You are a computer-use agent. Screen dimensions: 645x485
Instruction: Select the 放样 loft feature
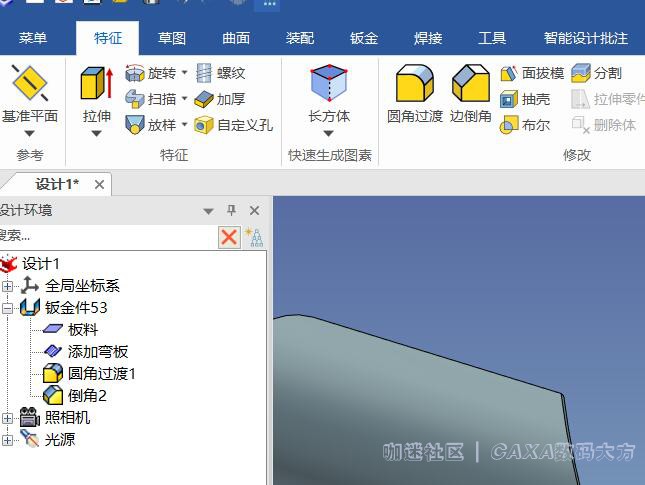click(151, 125)
